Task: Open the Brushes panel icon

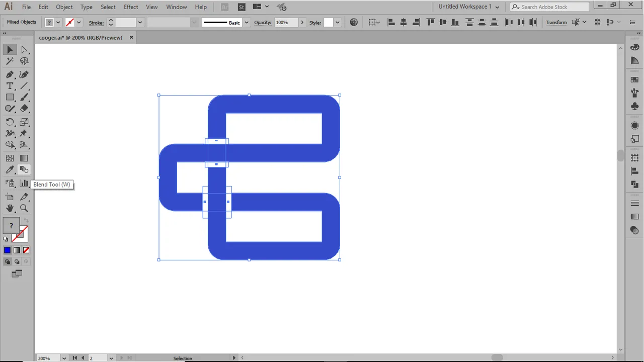Action: tap(634, 93)
